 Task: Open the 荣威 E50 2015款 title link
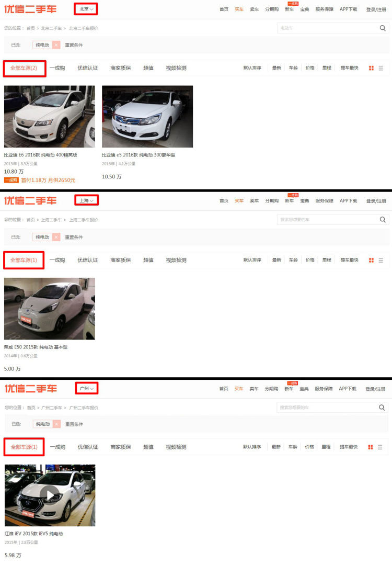click(36, 347)
